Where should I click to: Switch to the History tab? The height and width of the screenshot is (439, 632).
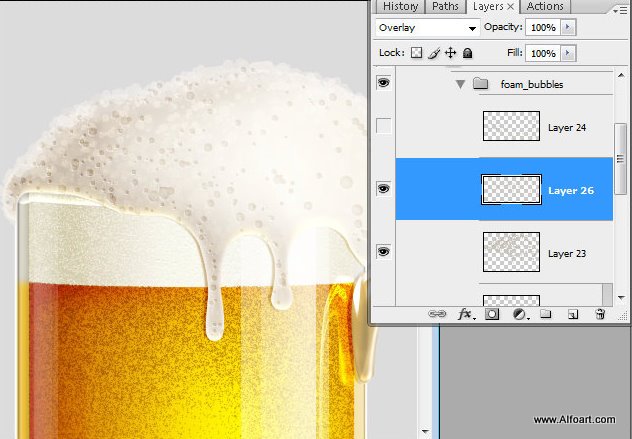pyautogui.click(x=400, y=6)
